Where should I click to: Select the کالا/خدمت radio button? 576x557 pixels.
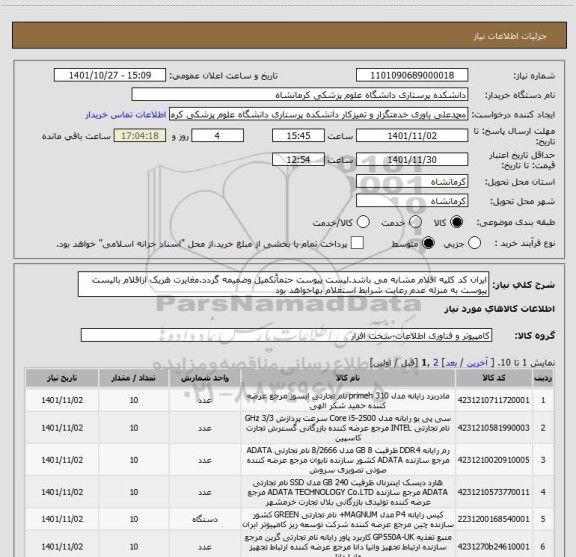point(363,222)
